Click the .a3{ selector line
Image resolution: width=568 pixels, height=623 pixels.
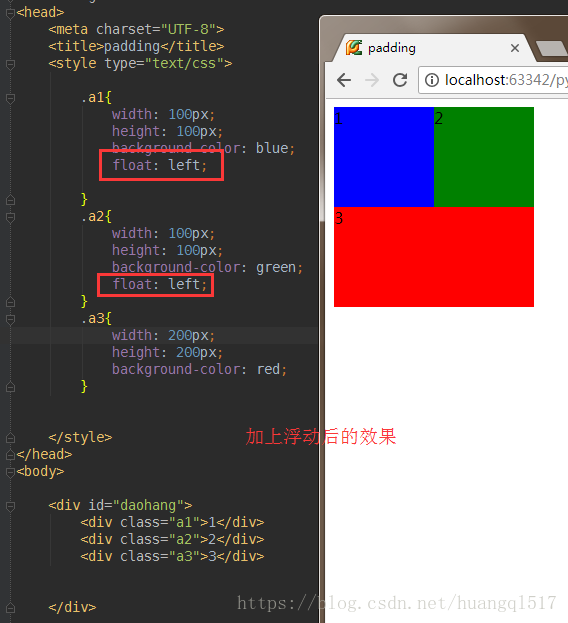(96, 319)
